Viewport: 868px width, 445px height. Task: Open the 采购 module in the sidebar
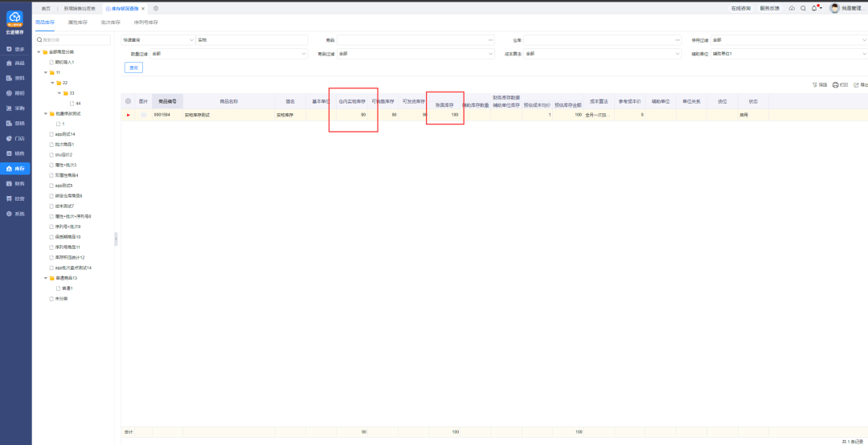[15, 108]
